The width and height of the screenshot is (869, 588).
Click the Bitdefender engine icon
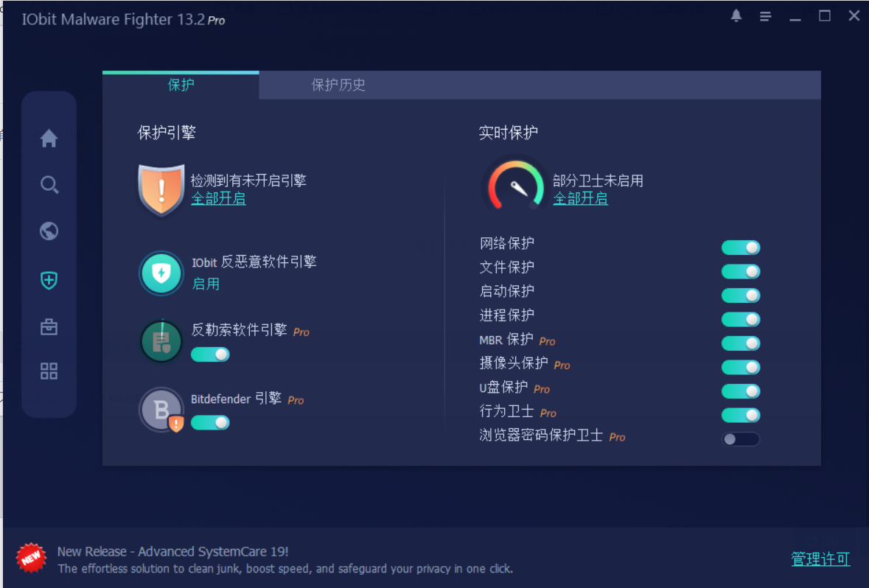coord(161,409)
